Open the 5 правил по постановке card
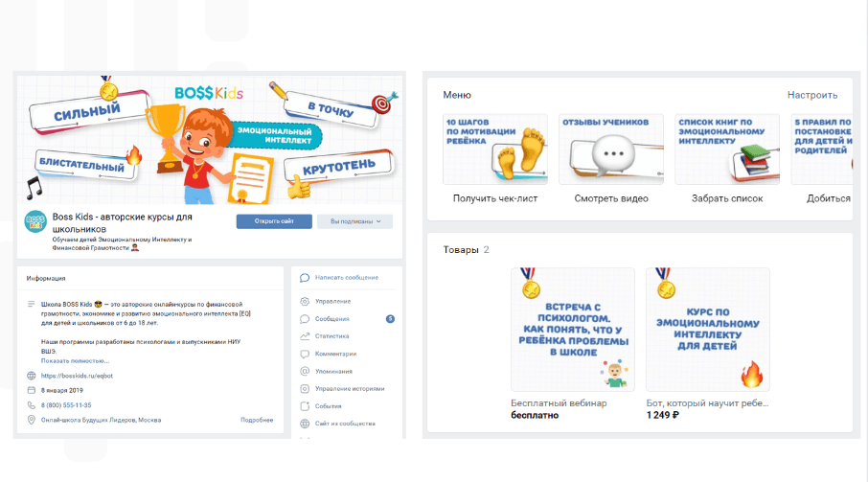Screen dimensions: 868x482 click(822, 149)
